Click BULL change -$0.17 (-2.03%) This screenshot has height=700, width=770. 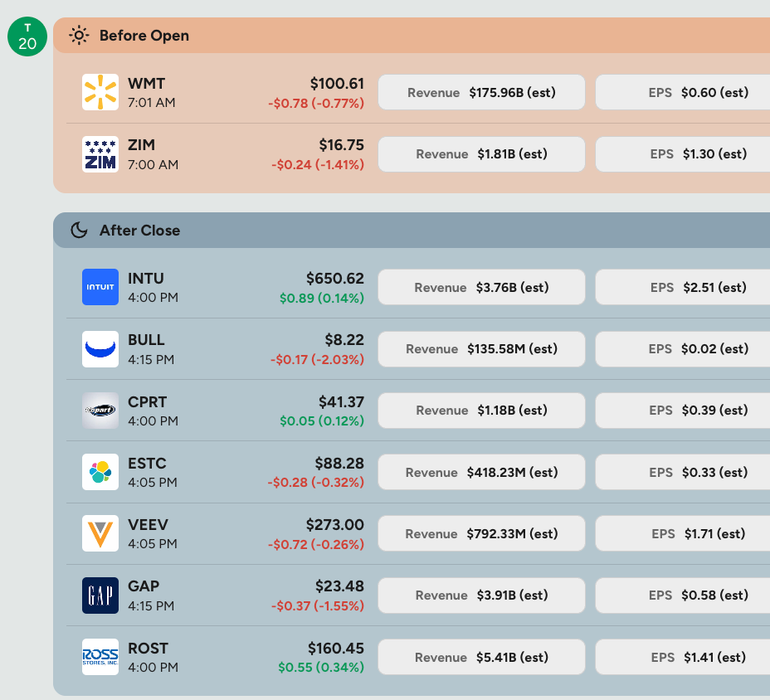(x=317, y=359)
